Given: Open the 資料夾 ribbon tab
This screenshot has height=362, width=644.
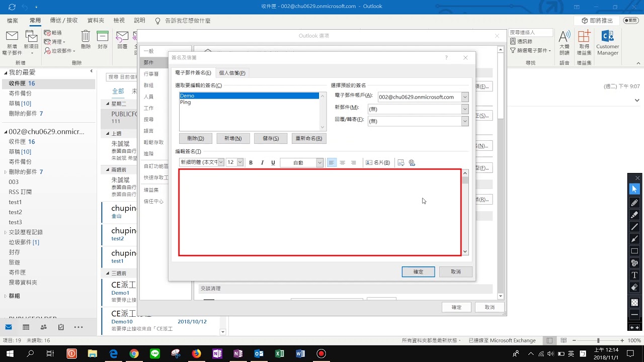Looking at the screenshot, I should [96, 21].
